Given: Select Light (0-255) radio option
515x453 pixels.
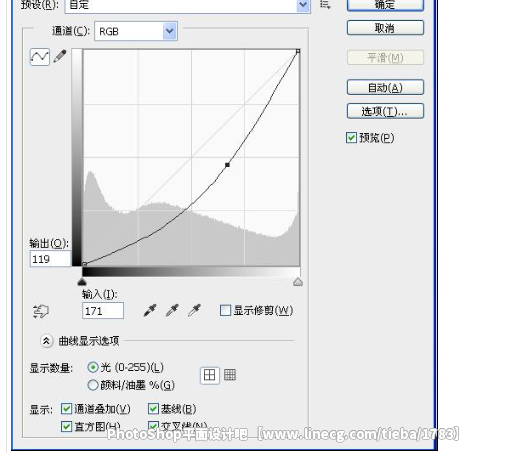Looking at the screenshot, I should pos(93,367).
